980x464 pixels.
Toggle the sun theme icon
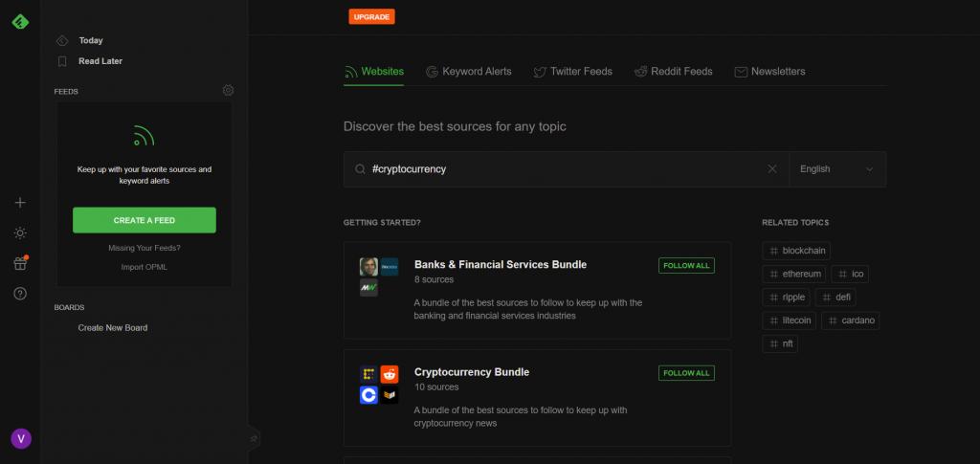pos(20,232)
